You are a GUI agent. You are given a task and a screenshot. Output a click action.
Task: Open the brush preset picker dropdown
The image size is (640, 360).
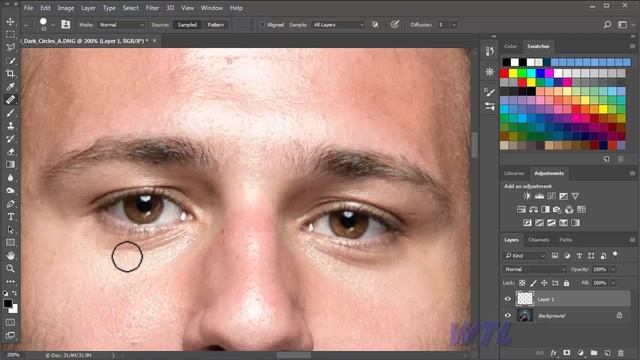coord(53,25)
